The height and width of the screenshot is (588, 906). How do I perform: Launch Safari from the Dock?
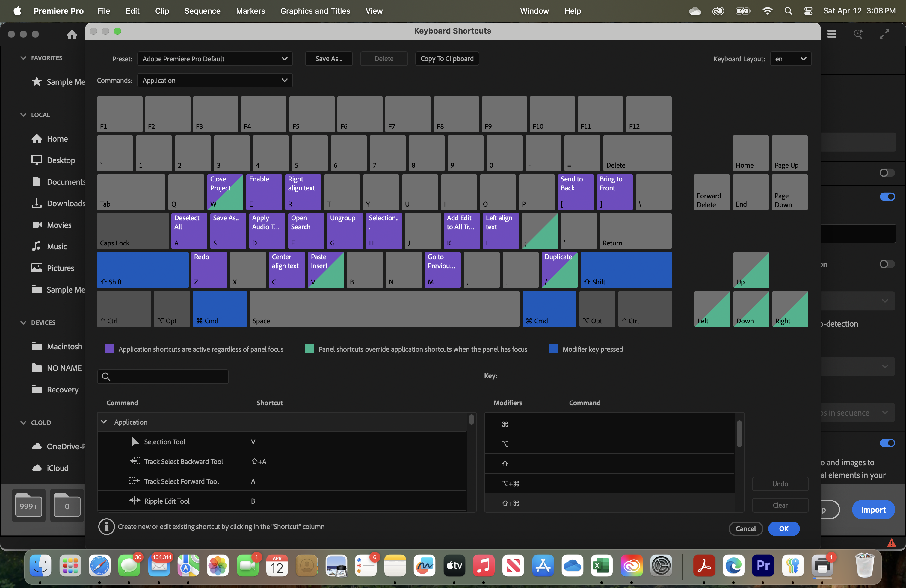point(99,566)
